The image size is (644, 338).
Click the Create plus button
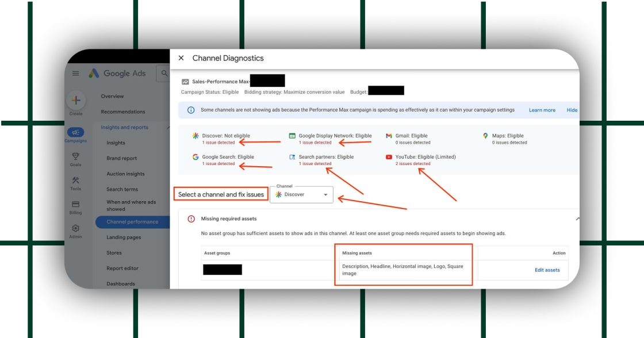(76, 100)
